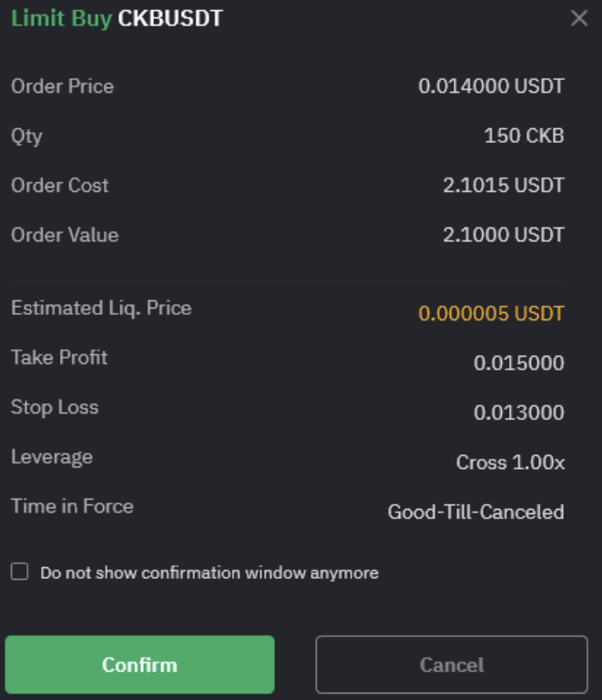Click the Order Value amount 2.1000 USDT
This screenshot has width=602, height=700.
coord(504,235)
